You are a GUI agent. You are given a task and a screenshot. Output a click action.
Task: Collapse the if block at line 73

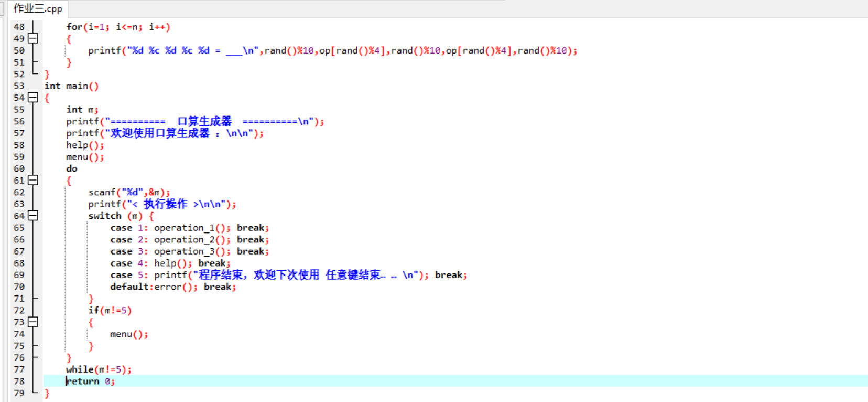[x=33, y=322]
